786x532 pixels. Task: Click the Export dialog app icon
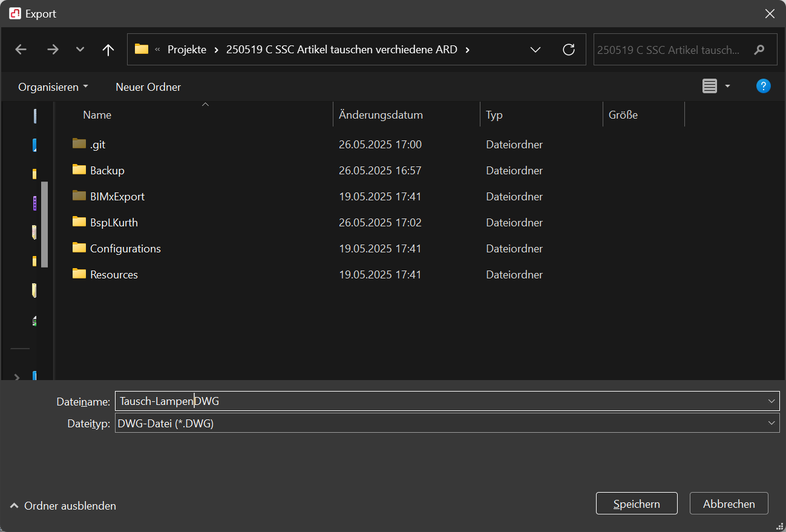[15, 13]
